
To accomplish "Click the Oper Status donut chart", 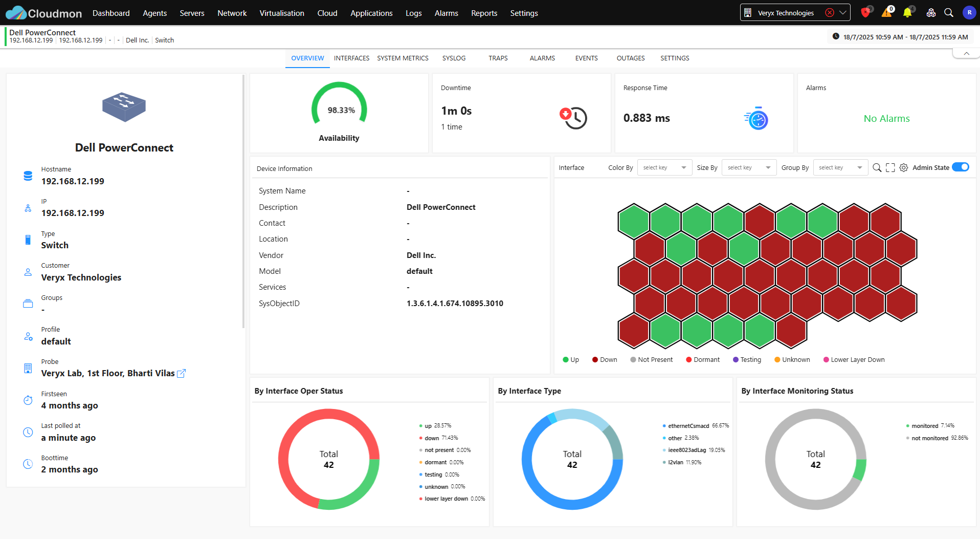I will (x=328, y=459).
